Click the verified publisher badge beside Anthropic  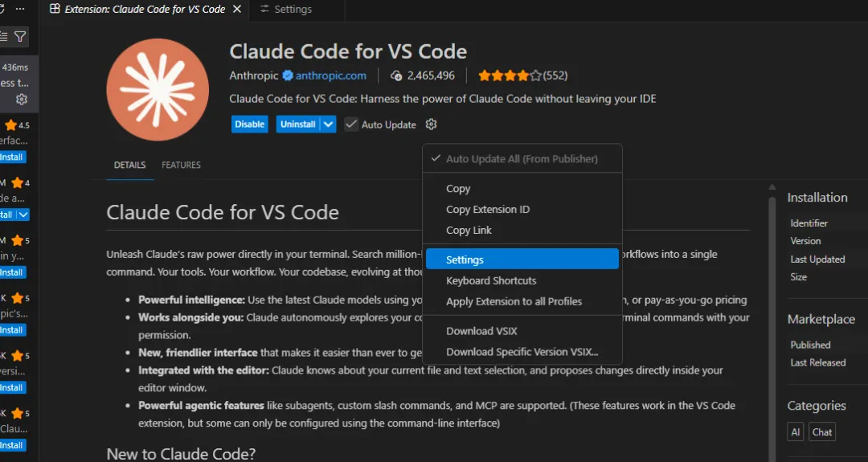(287, 76)
